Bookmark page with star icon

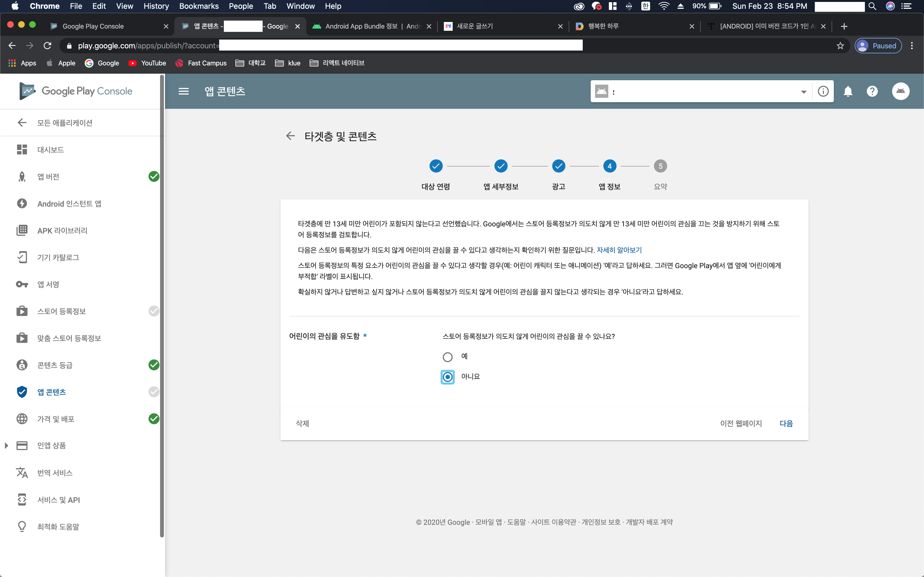click(840, 46)
